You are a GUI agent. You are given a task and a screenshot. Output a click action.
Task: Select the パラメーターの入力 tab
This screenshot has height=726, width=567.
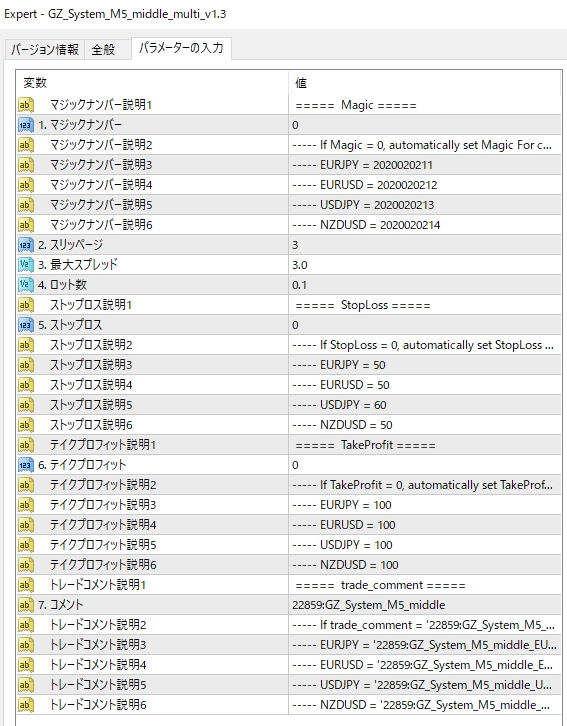click(x=181, y=48)
